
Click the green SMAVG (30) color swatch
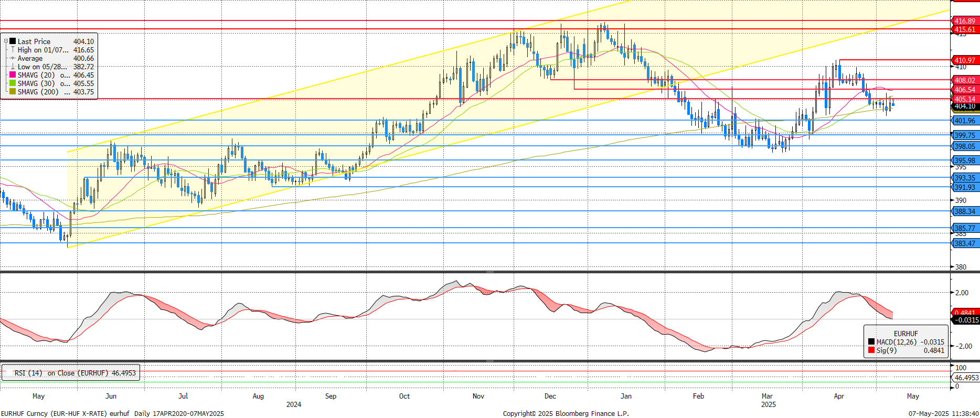(x=13, y=83)
